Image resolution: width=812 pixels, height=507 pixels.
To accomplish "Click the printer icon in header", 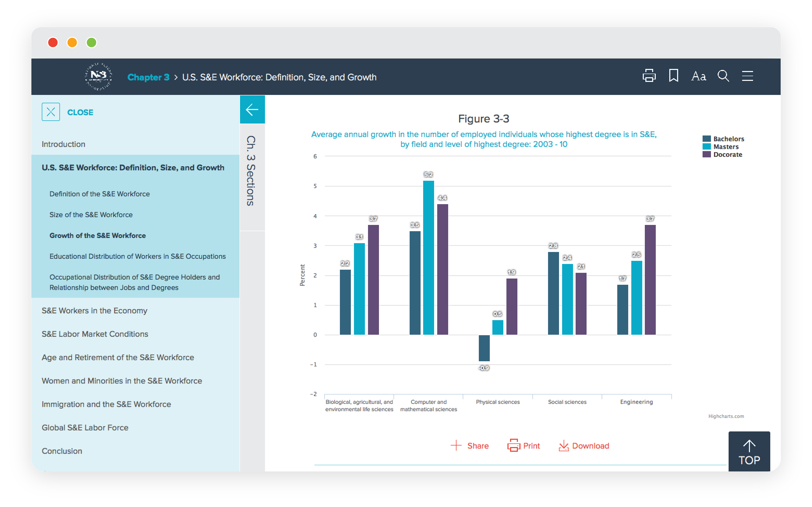I will 649,76.
